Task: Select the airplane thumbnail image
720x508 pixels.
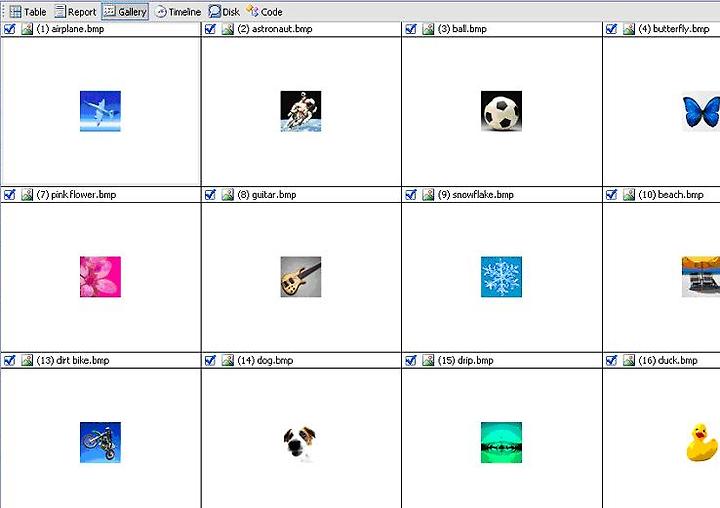Action: click(x=100, y=111)
